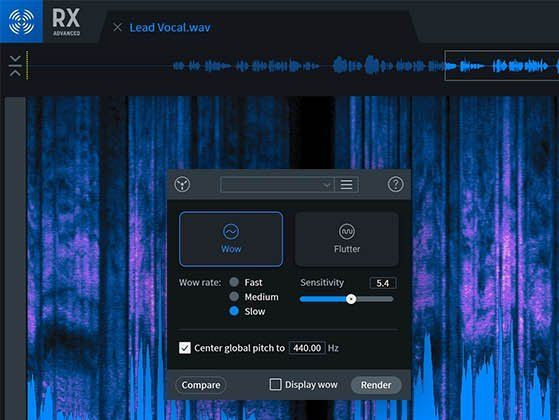The image size is (559, 420).
Task: Enable the Display wow checkbox
Action: [275, 384]
